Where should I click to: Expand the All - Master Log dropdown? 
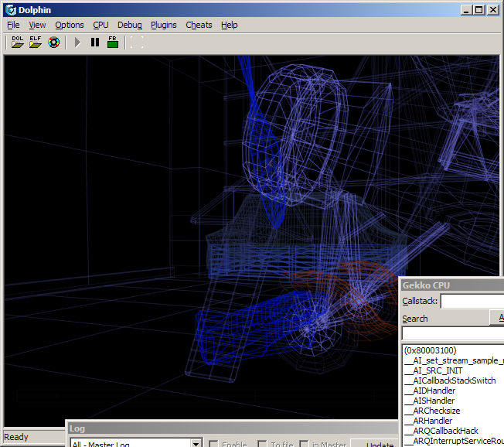click(196, 443)
